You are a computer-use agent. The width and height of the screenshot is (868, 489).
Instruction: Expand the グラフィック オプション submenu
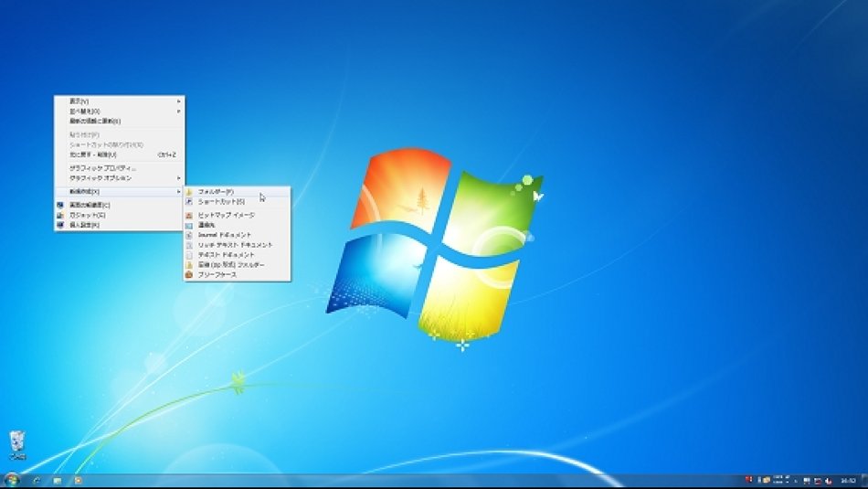119,178
